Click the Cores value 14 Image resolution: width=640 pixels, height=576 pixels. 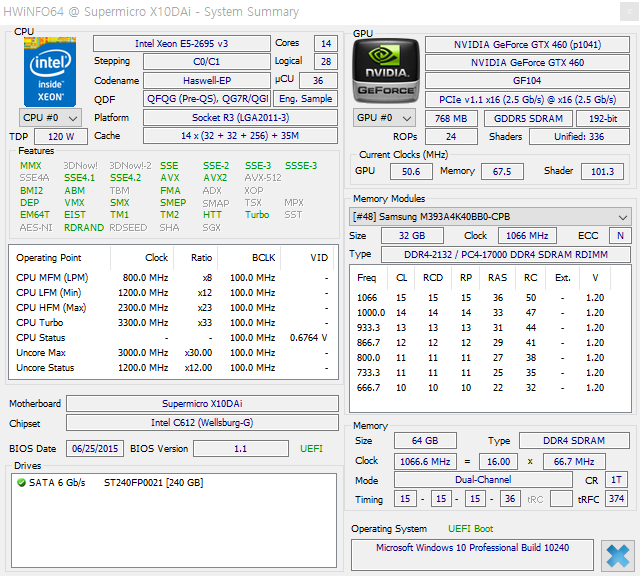pos(326,44)
